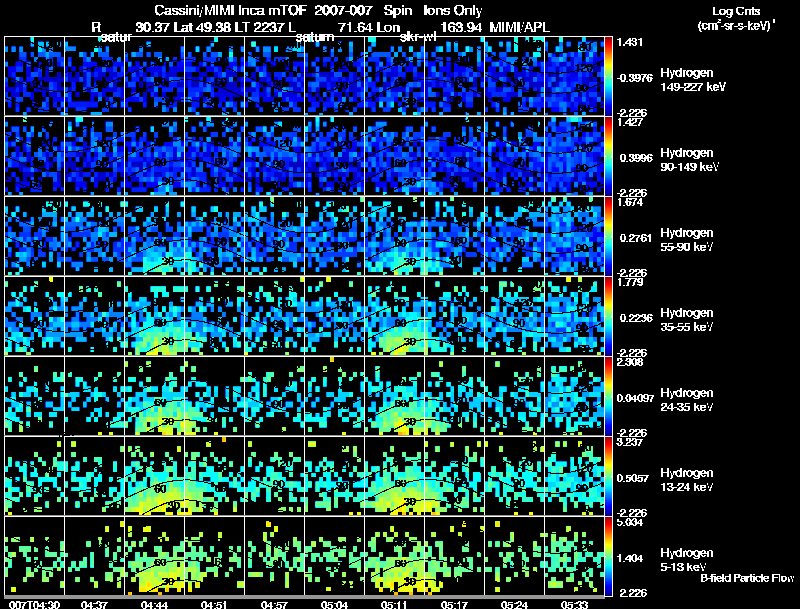Click the 1.674 color scale value
800x609 pixels.
click(630, 202)
